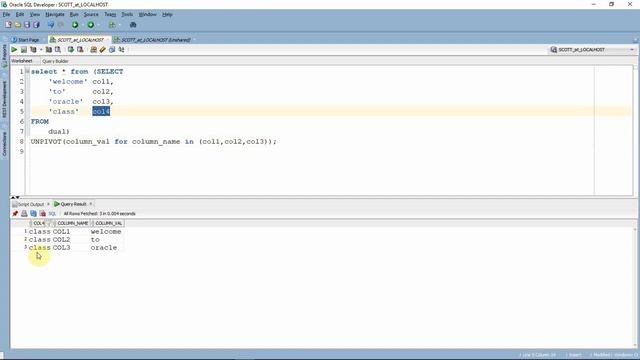Select the Query Builder sub-tab
This screenshot has width=640, height=360.
click(55, 61)
